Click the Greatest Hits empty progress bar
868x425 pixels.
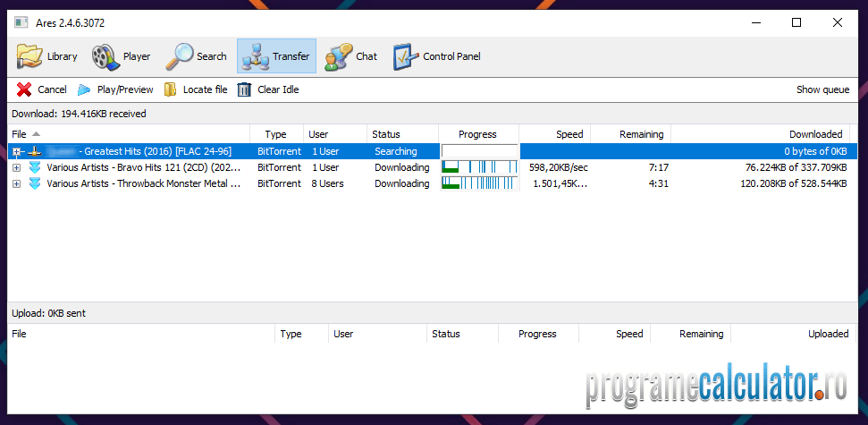point(479,151)
